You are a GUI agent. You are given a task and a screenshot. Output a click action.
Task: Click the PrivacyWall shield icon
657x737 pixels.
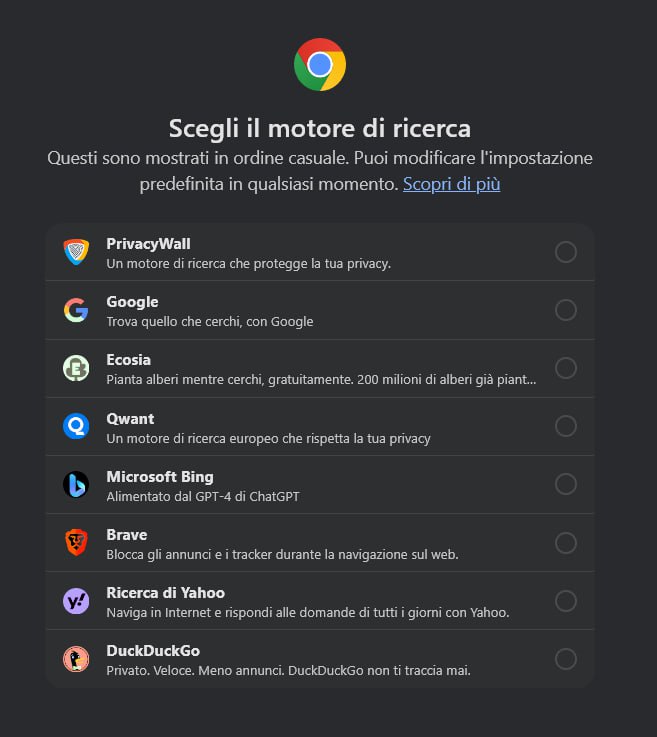(x=76, y=252)
